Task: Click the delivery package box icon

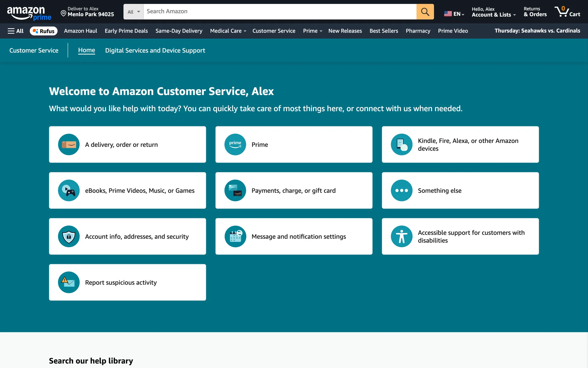Action: click(x=69, y=144)
